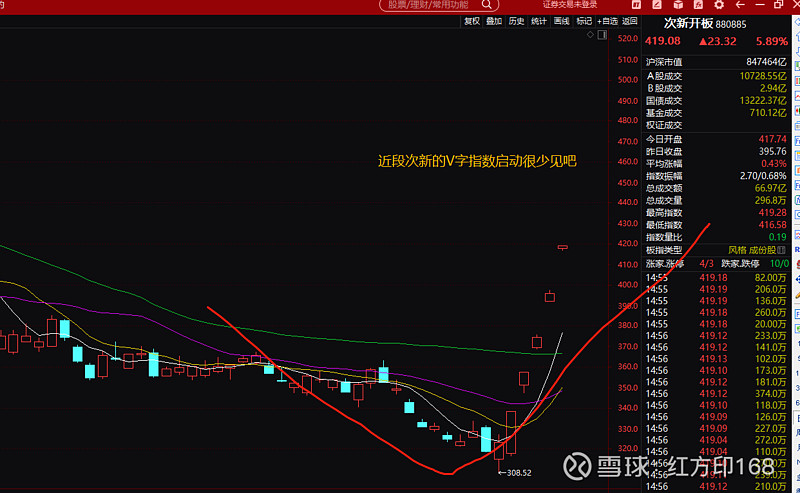800x493 pixels.
Task: Open the fx formula icon in title bar
Action: click(698, 5)
